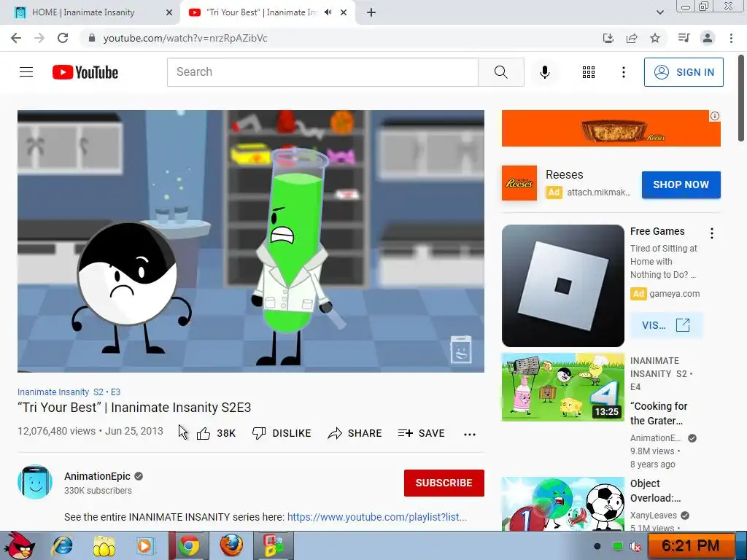This screenshot has width=747, height=560.
Task: Open the media control icon in Chrome toolbar
Action: tap(684, 38)
